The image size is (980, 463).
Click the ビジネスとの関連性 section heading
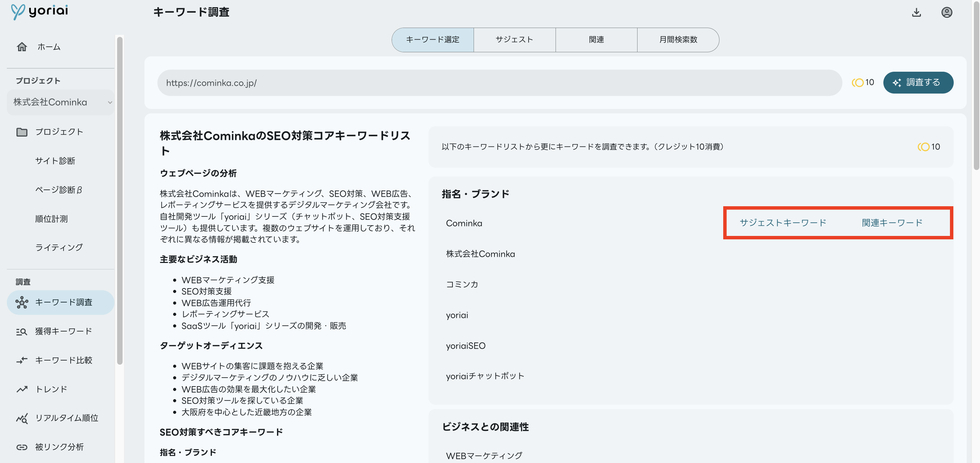click(x=486, y=427)
